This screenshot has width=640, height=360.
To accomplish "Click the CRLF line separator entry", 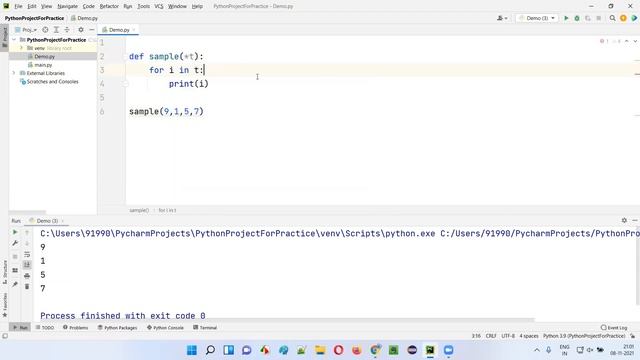I will click(x=491, y=336).
